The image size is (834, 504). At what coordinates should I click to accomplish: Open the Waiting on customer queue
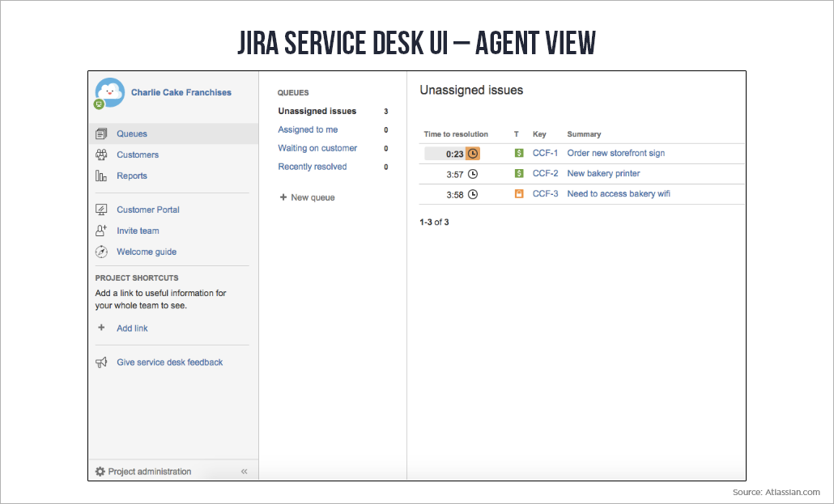click(317, 148)
